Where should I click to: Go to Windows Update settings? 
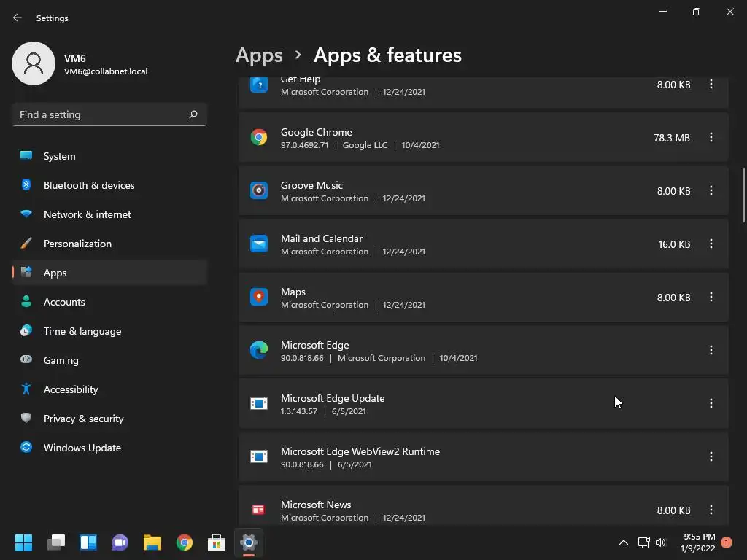click(x=82, y=448)
